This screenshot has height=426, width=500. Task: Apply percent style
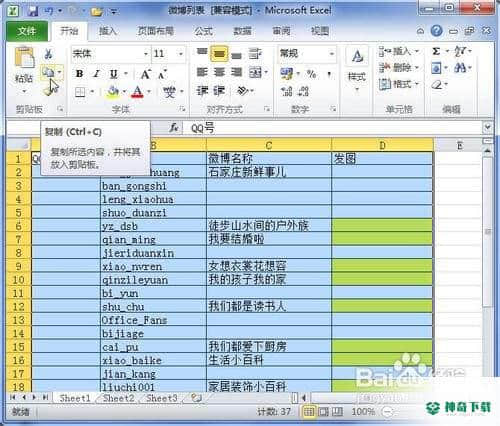point(311,74)
